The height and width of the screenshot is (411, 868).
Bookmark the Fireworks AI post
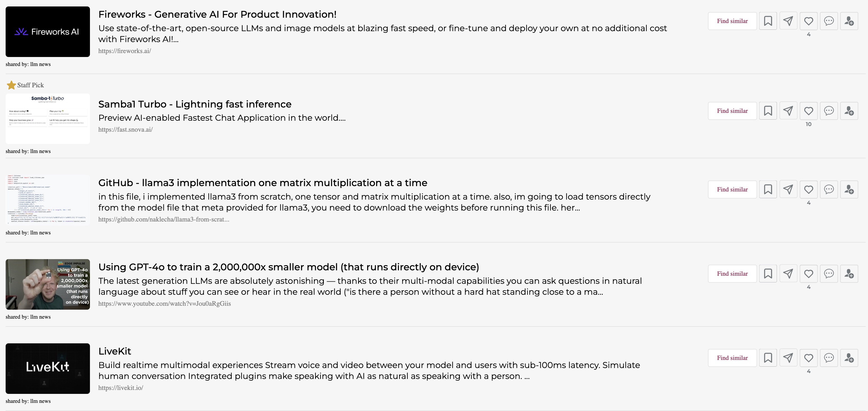point(768,21)
